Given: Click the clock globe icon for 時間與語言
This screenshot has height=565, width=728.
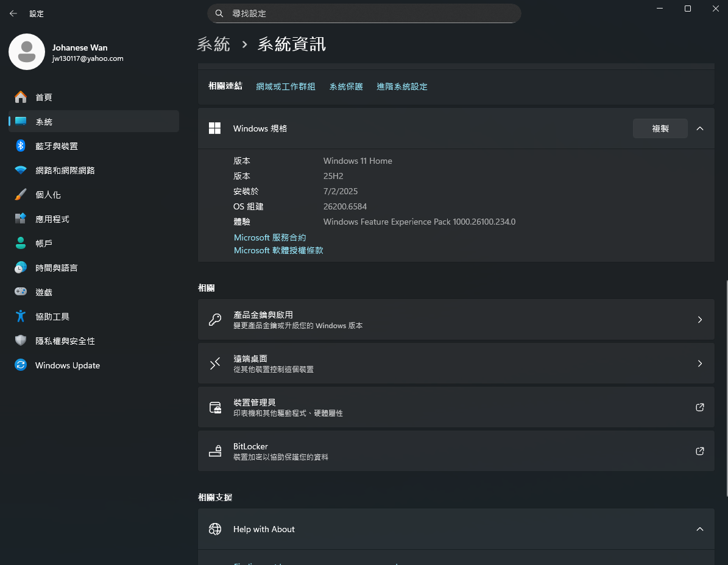Looking at the screenshot, I should (21, 267).
